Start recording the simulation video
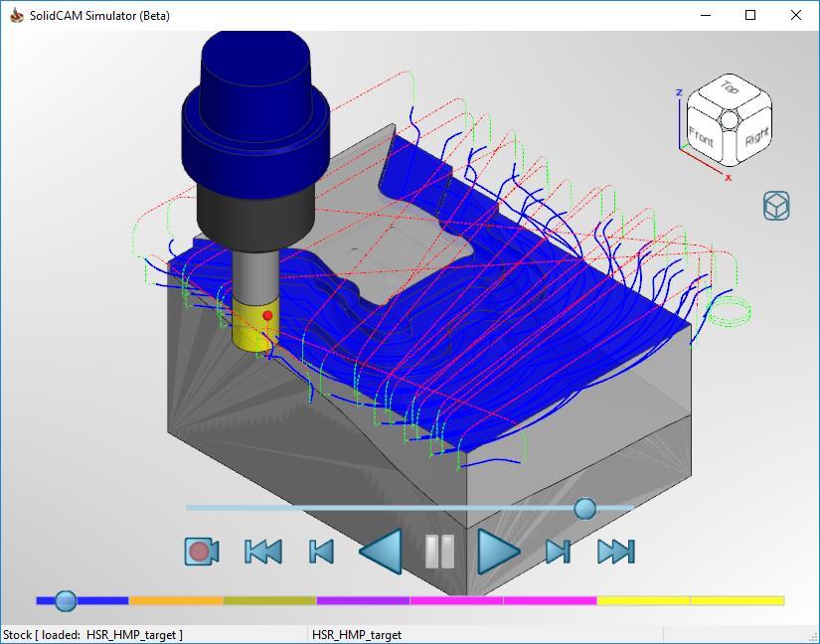This screenshot has width=820, height=644. pos(202,552)
